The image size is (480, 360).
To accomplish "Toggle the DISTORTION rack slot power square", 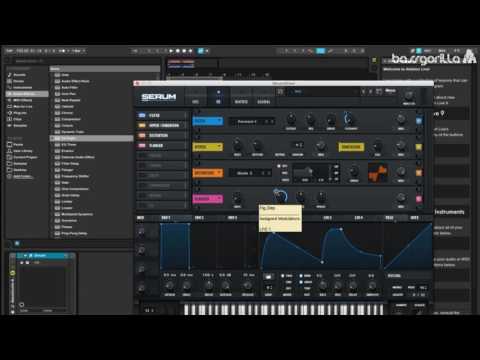I will [x=142, y=135].
